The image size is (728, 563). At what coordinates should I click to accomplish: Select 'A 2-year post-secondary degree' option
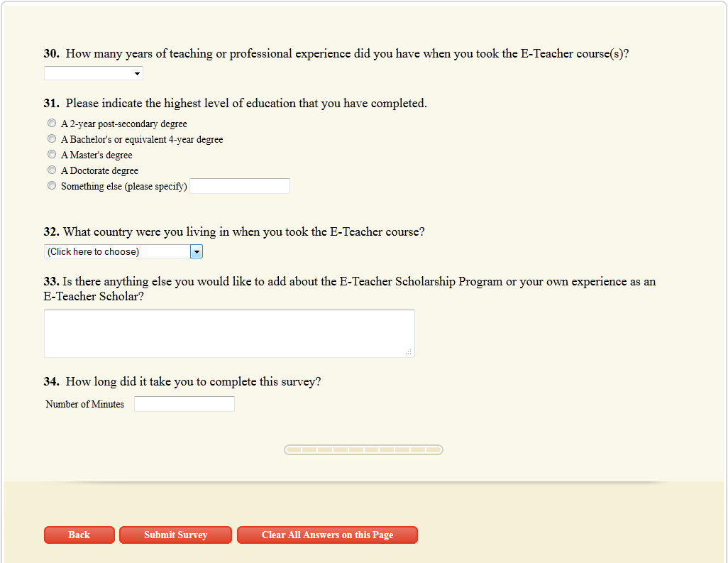click(x=52, y=124)
